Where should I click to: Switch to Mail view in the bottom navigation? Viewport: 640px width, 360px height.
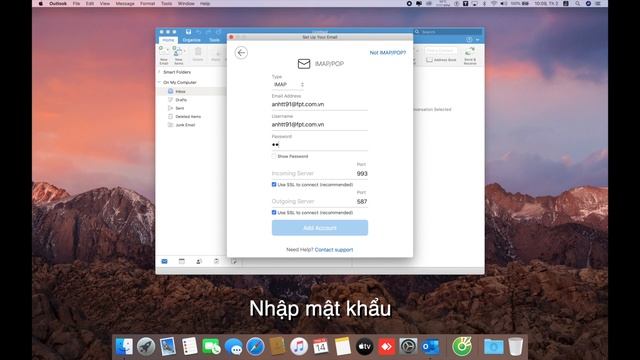pyautogui.click(x=164, y=261)
